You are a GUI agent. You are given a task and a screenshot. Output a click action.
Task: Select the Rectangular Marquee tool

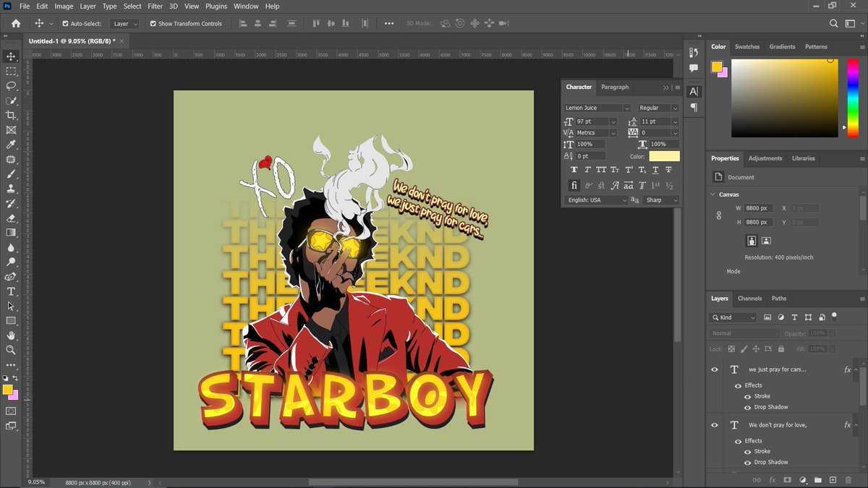click(x=11, y=71)
